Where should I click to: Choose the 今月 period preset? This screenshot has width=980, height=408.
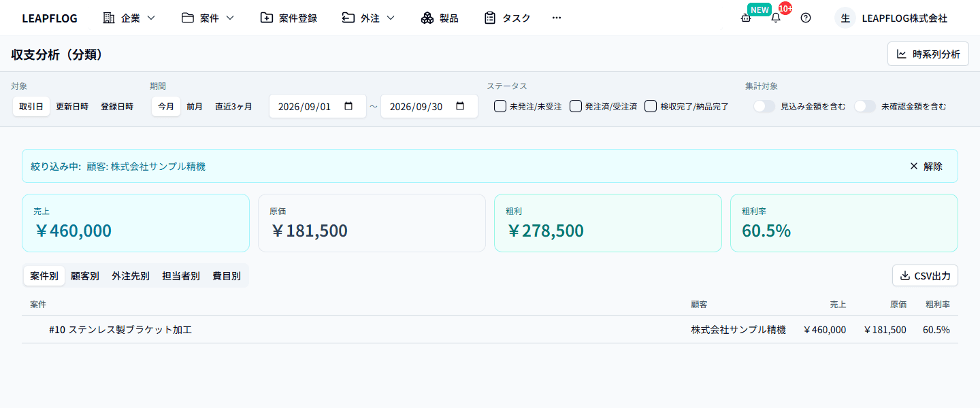[x=166, y=106]
